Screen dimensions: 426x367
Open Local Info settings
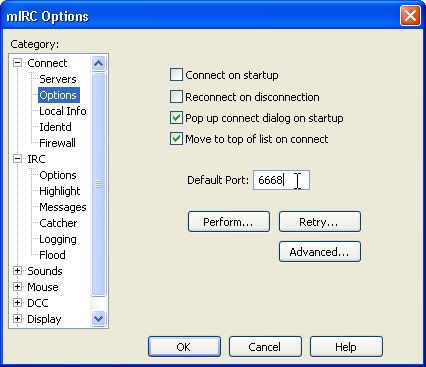click(63, 111)
